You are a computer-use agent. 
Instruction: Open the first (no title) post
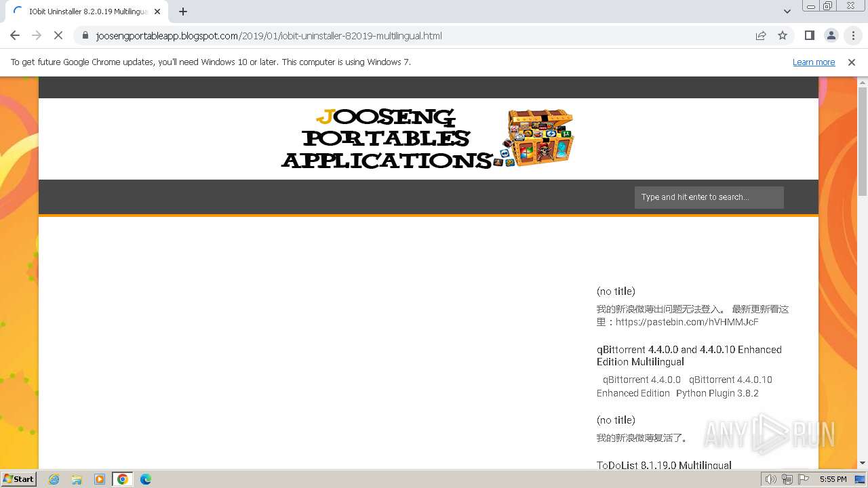coord(616,291)
